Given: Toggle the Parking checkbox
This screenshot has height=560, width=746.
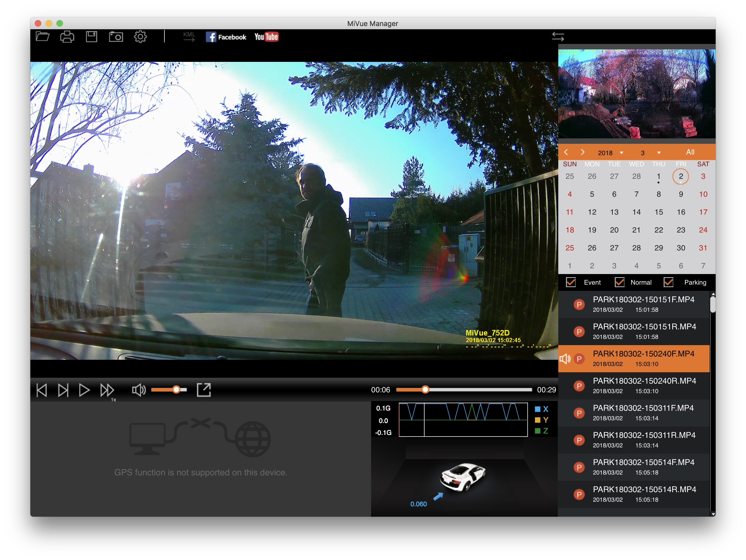Looking at the screenshot, I should pyautogui.click(x=668, y=282).
